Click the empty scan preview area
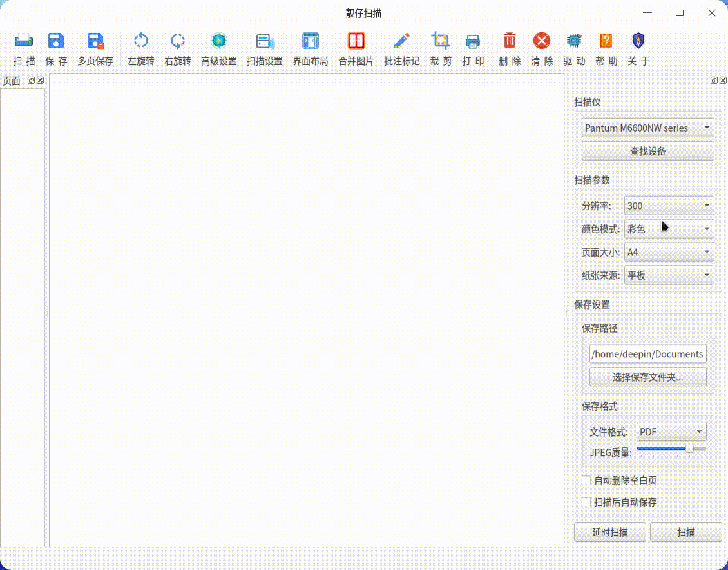 coord(307,310)
